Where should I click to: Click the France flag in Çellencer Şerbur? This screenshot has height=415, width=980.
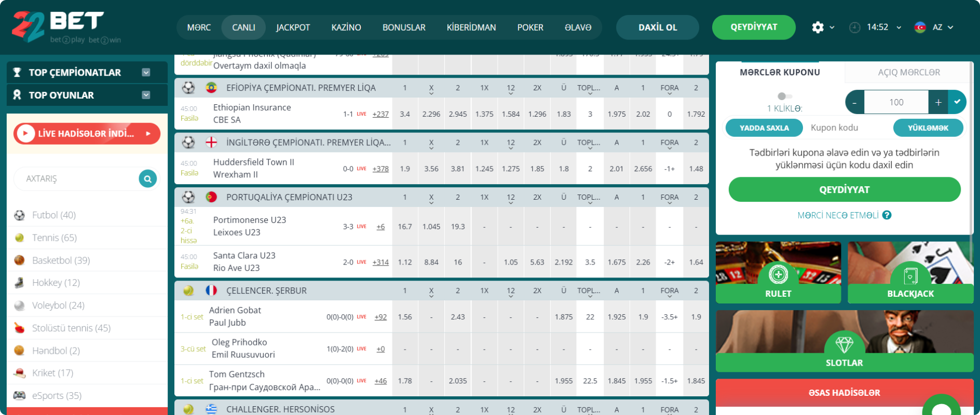(x=211, y=290)
